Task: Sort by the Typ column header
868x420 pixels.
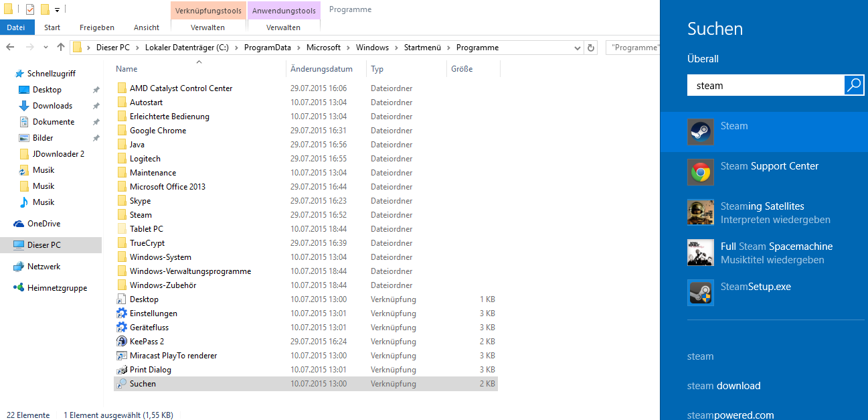Action: (x=407, y=68)
